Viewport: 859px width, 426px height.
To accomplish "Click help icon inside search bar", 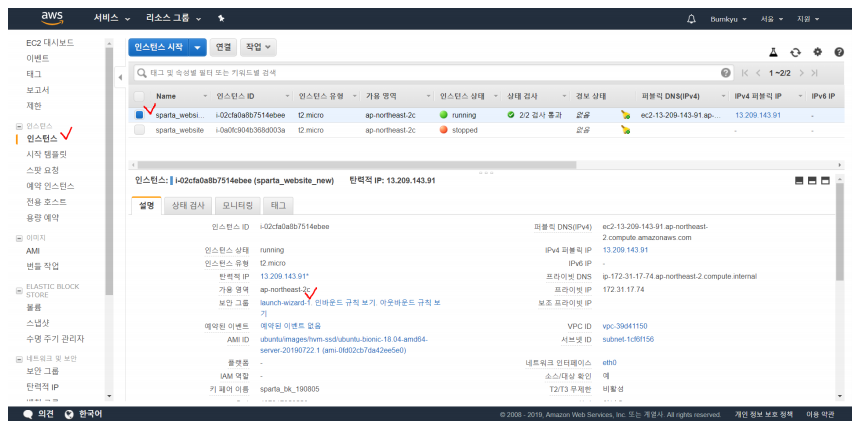I will (x=726, y=73).
